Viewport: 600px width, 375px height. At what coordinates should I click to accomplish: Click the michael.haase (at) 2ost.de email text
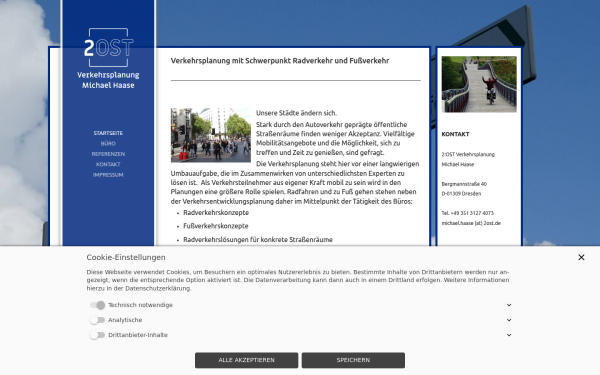471,223
